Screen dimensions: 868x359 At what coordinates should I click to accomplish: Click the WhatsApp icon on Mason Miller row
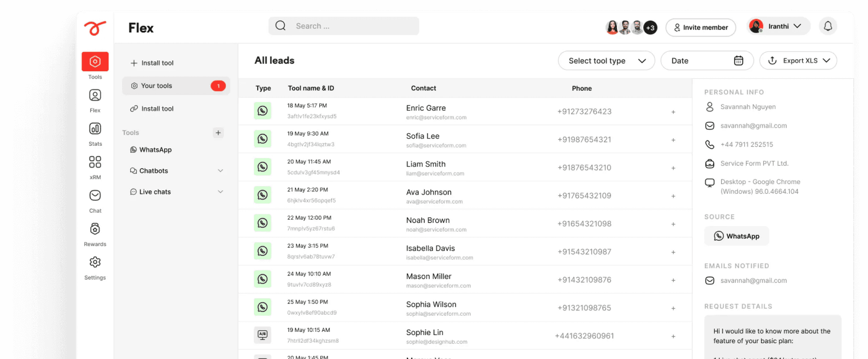coord(262,279)
